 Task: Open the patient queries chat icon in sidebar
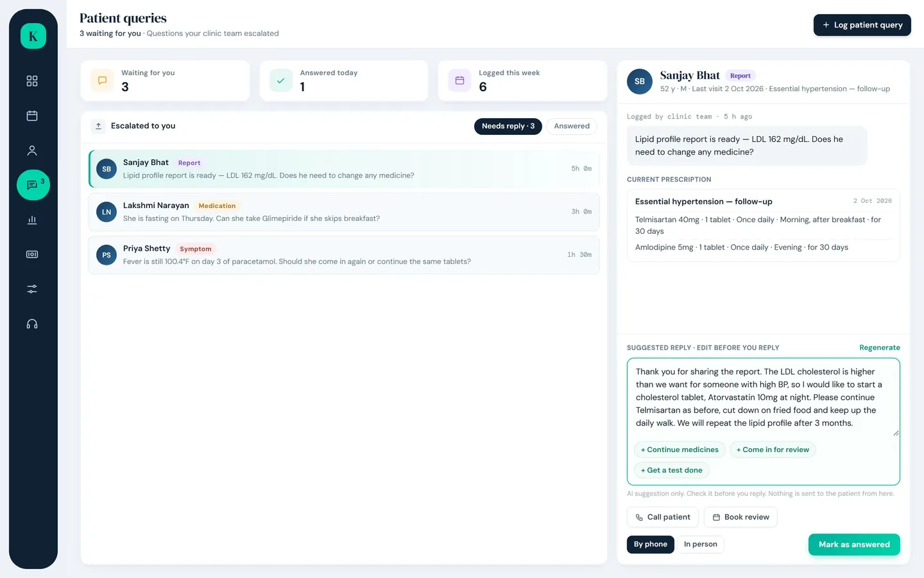click(33, 185)
